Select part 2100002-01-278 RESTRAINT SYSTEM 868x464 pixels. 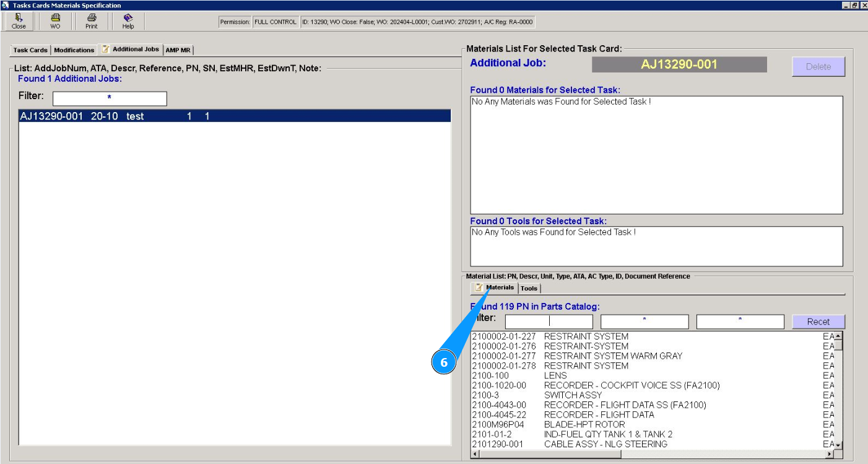point(653,366)
